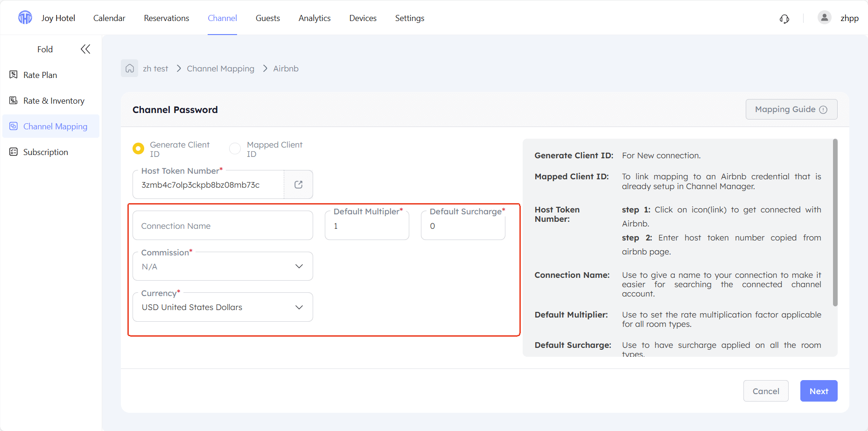Viewport: 868px width, 431px height.
Task: Focus the Connection Name input field
Action: [223, 226]
